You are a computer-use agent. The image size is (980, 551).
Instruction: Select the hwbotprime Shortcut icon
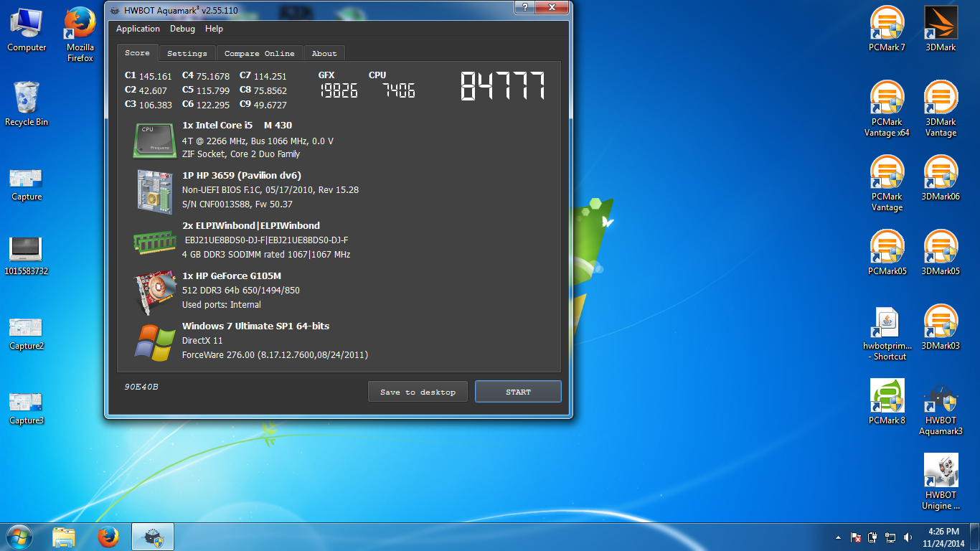point(887,333)
